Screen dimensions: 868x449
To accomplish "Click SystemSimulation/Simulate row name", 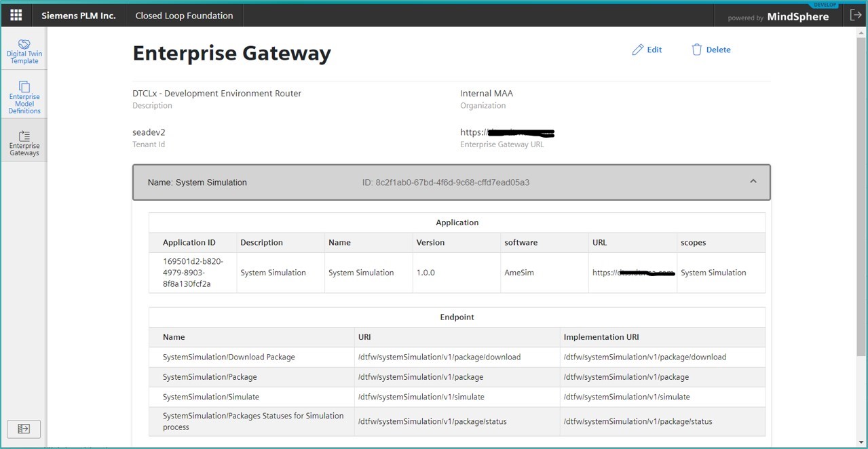I will click(x=211, y=397).
